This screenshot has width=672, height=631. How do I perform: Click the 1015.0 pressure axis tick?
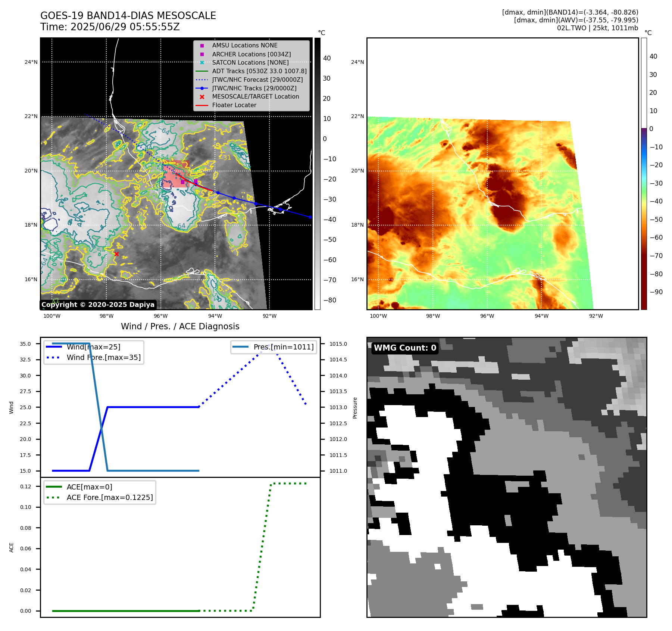(x=338, y=344)
